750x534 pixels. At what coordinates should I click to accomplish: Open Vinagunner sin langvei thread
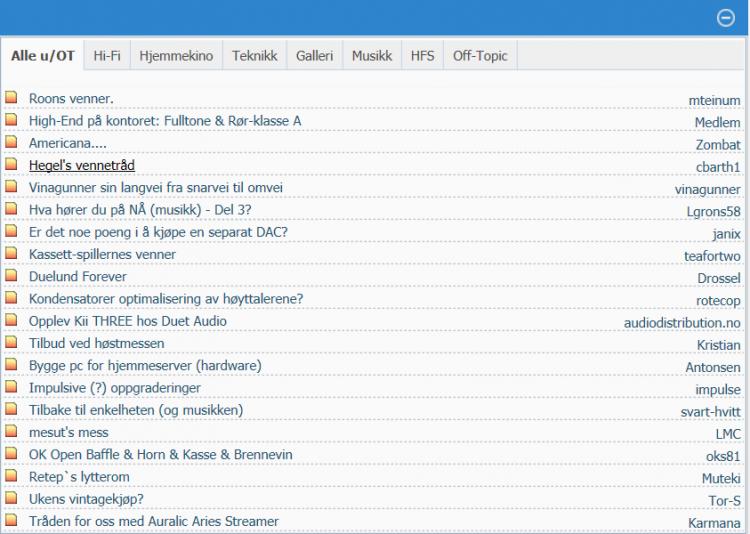(x=155, y=188)
